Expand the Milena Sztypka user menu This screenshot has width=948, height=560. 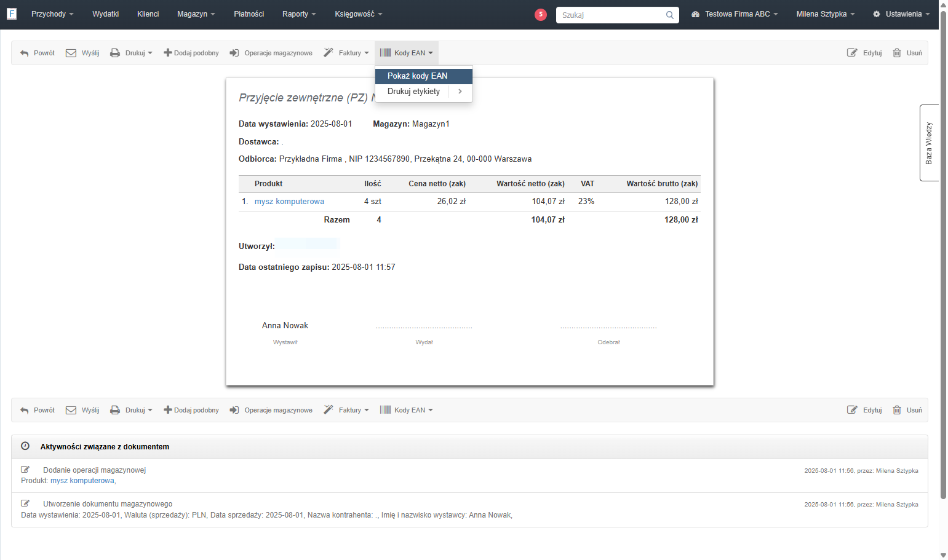click(x=826, y=14)
